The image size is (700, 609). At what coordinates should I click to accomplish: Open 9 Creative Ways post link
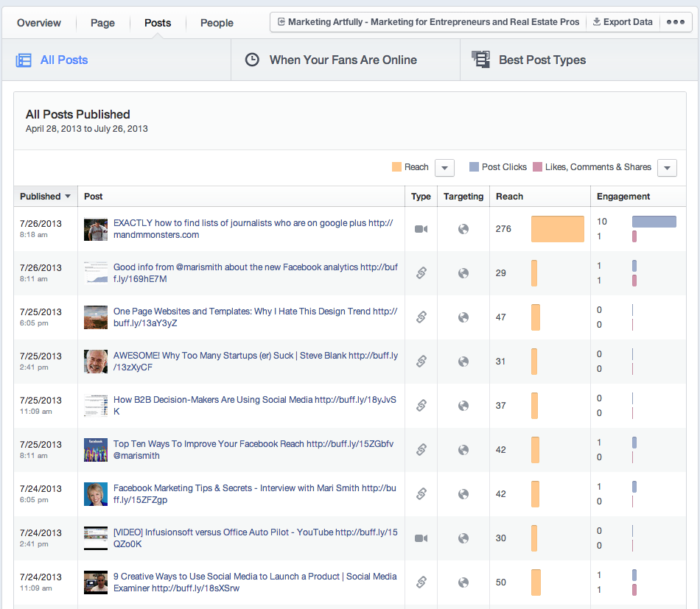[x=255, y=582]
